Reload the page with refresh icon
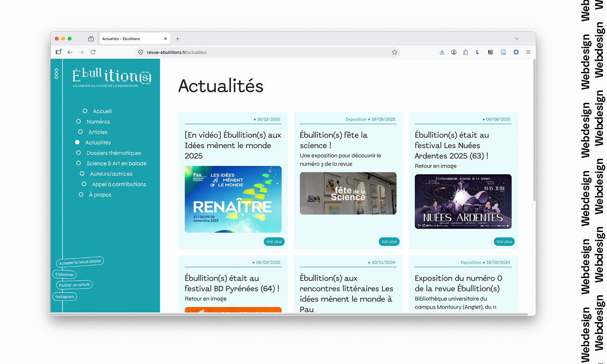The image size is (607, 364). 93,52
